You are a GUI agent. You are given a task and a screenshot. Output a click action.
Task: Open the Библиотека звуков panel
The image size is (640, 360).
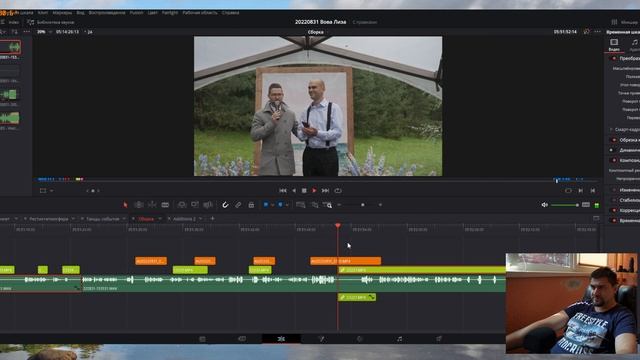click(51, 22)
